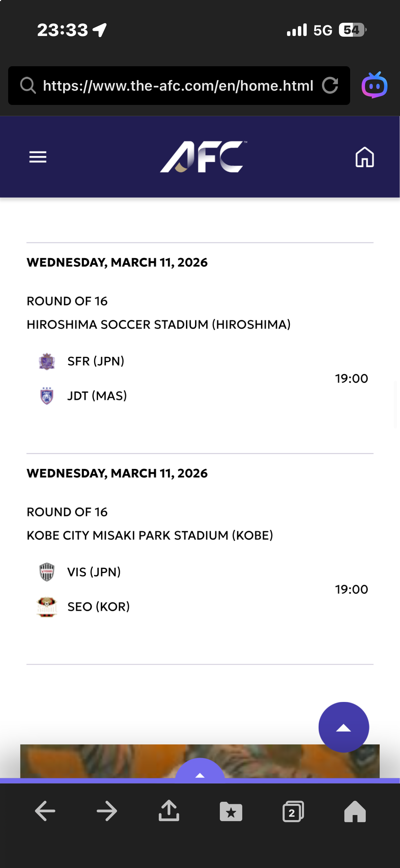Image resolution: width=400 pixels, height=868 pixels.
Task: Open SEO (KOR) team entry
Action: tap(98, 607)
